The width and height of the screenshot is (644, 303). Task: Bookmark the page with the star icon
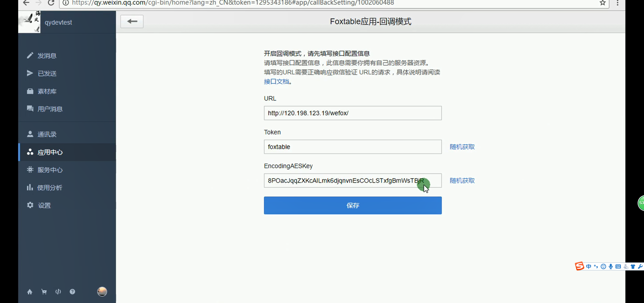(x=602, y=3)
